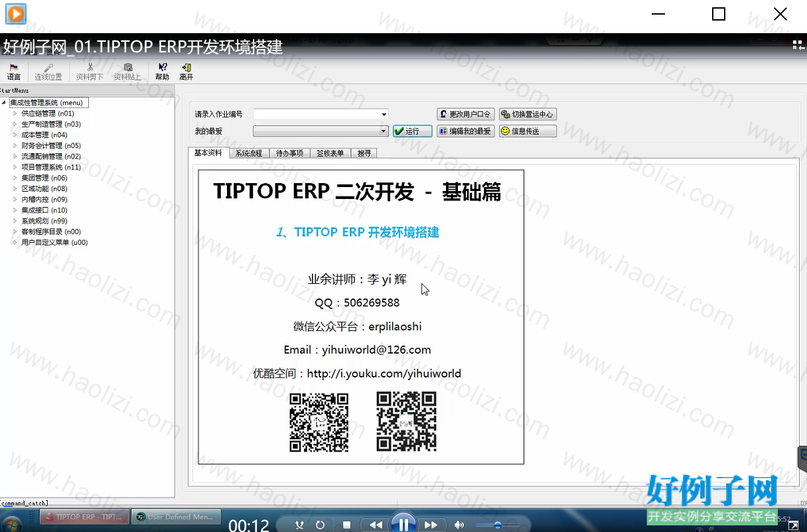Image resolution: width=807 pixels, height=532 pixels.
Task: Pause the video playback
Action: (x=403, y=525)
